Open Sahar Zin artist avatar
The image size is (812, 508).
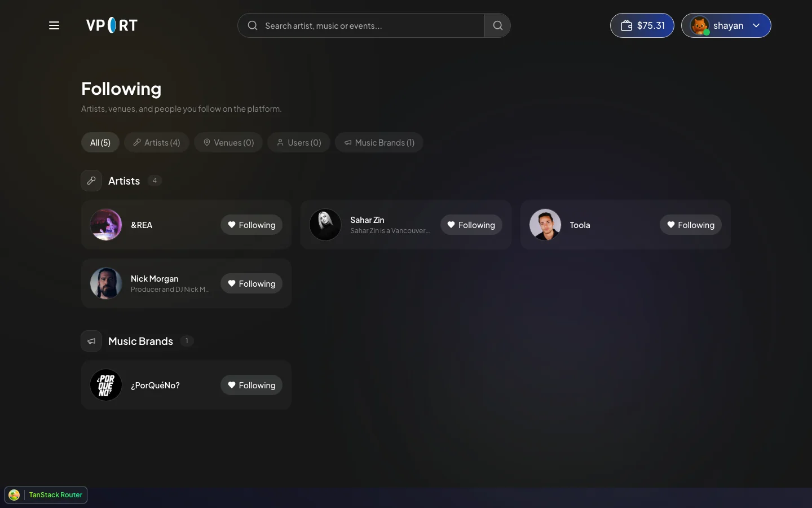(x=325, y=225)
